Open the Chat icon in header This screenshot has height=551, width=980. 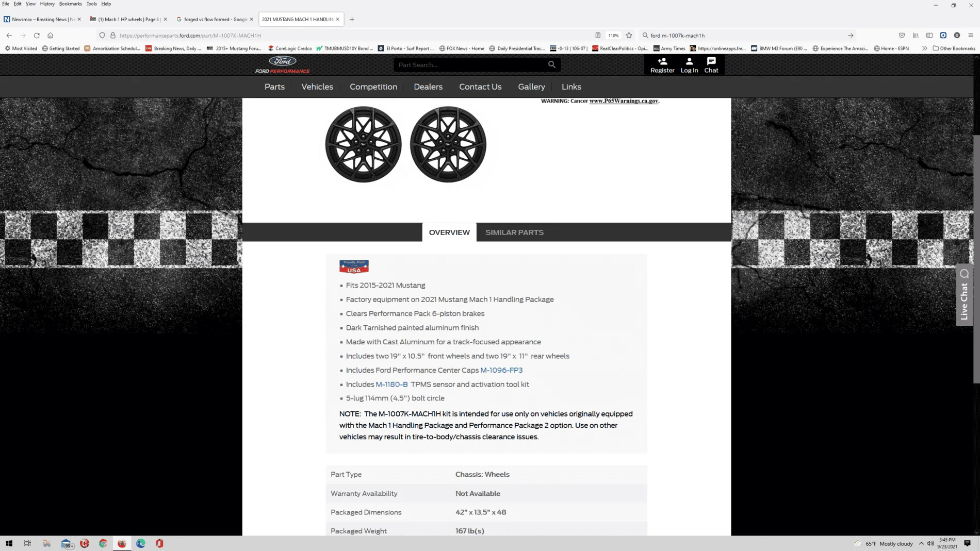coord(711,65)
